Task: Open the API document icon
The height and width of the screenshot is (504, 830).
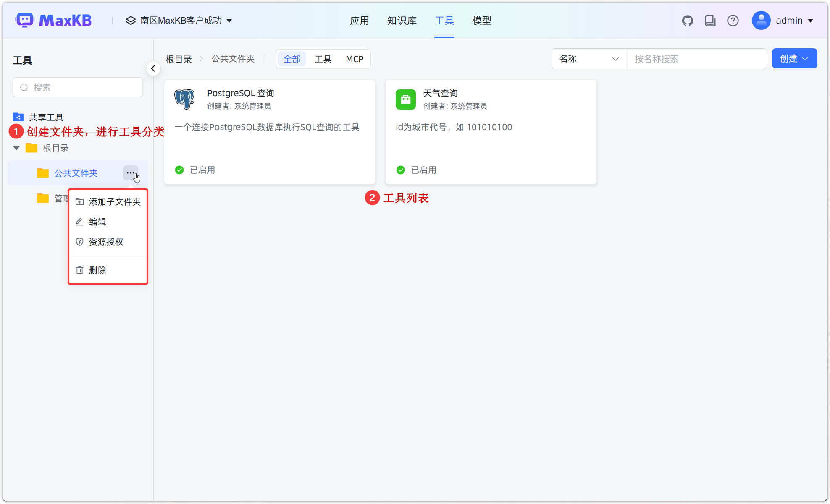Action: pos(710,20)
